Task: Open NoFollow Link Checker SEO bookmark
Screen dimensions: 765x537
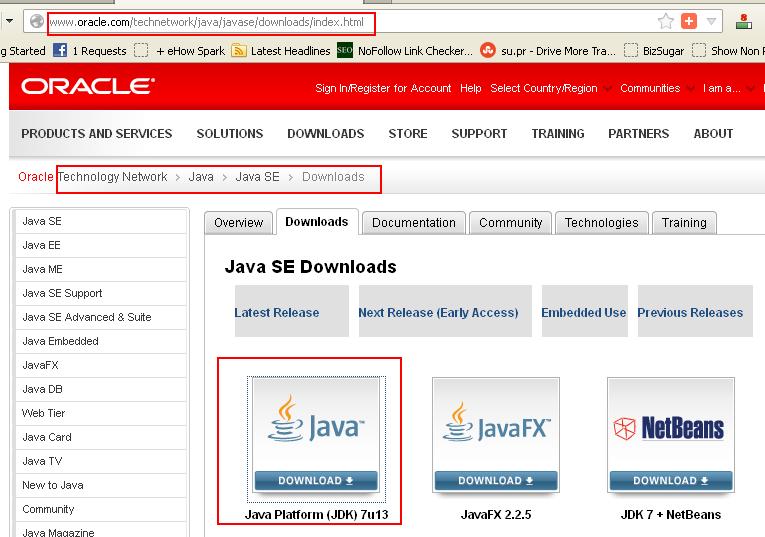Action: point(405,51)
